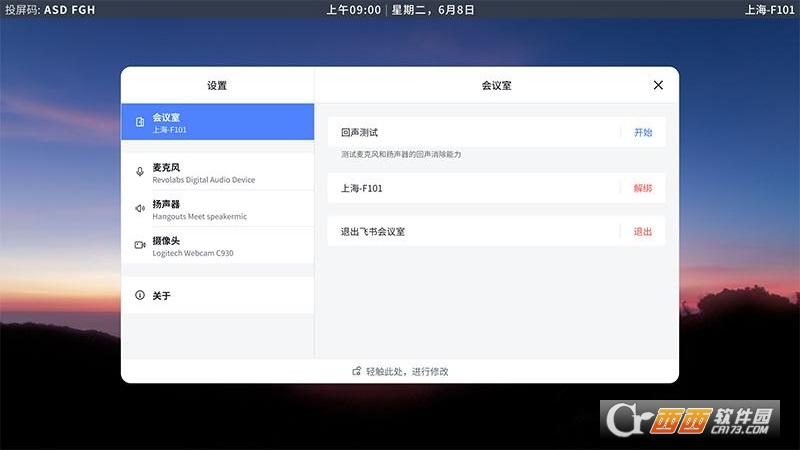Open the 关于 section
The width and height of the screenshot is (800, 450).
[218, 296]
